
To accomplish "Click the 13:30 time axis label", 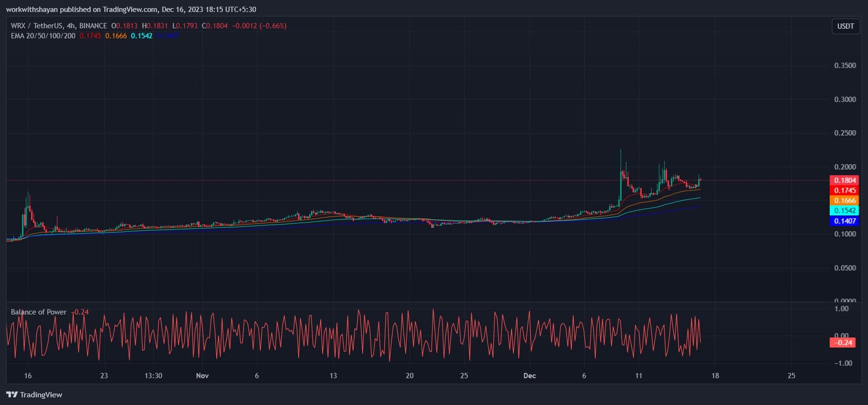I will 153,376.
